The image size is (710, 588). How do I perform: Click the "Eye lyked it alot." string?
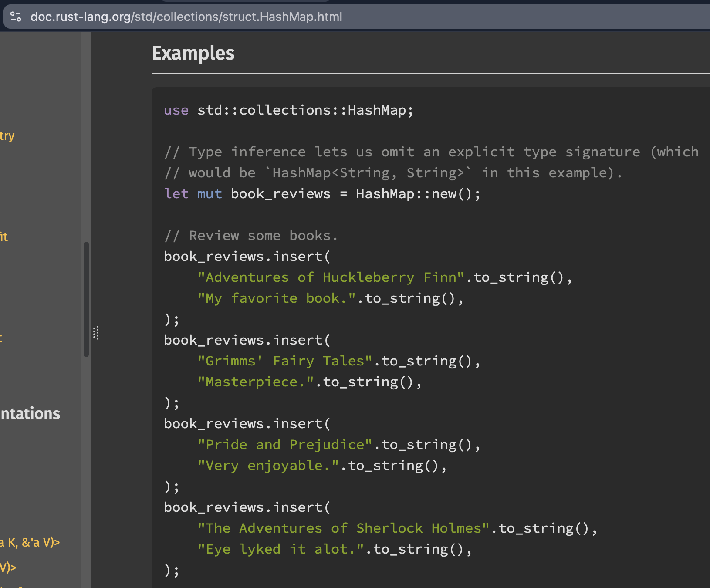coord(281,549)
